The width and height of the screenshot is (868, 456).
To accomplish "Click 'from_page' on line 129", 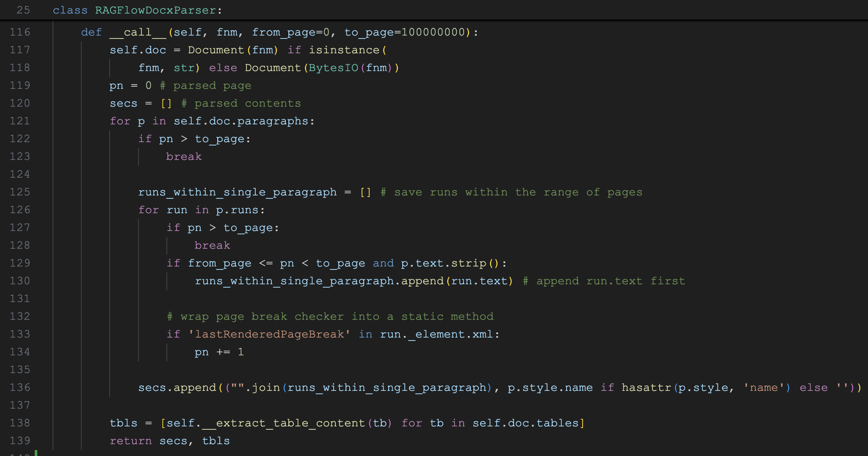I will tap(220, 263).
